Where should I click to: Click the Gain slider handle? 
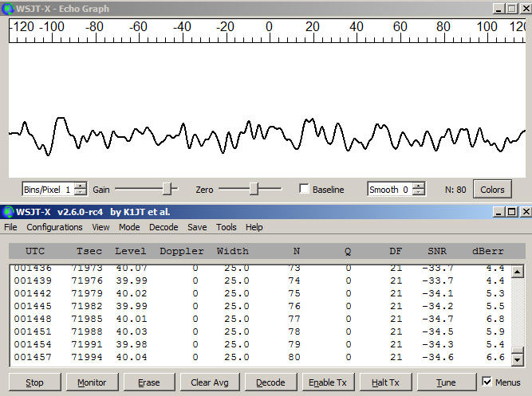coord(167,189)
